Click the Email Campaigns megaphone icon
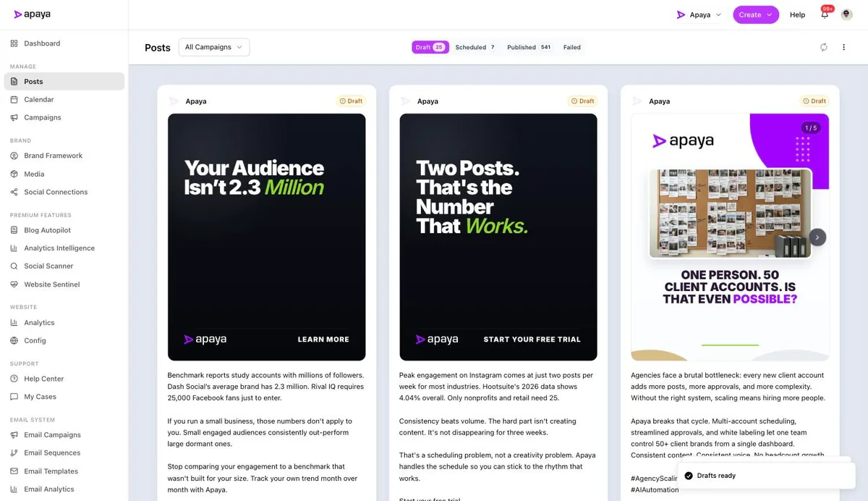Image resolution: width=868 pixels, height=501 pixels. [14, 435]
